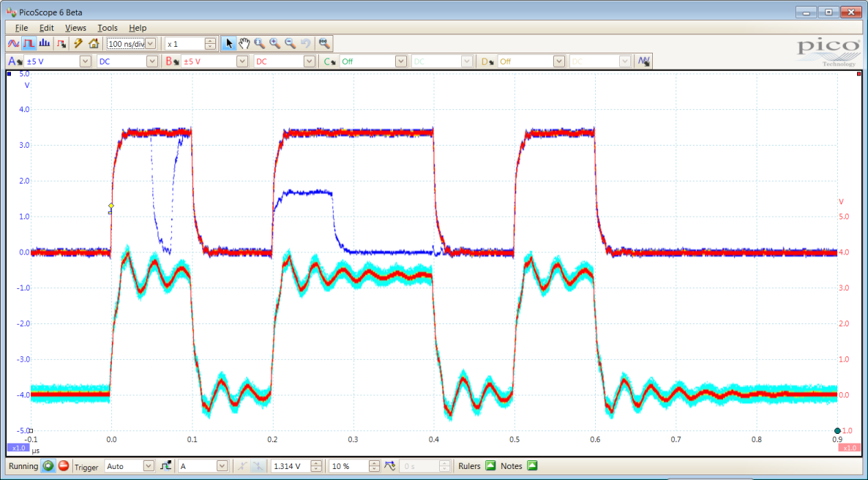Activate the zoom-in magnifier tool
868x480 pixels.
click(274, 44)
